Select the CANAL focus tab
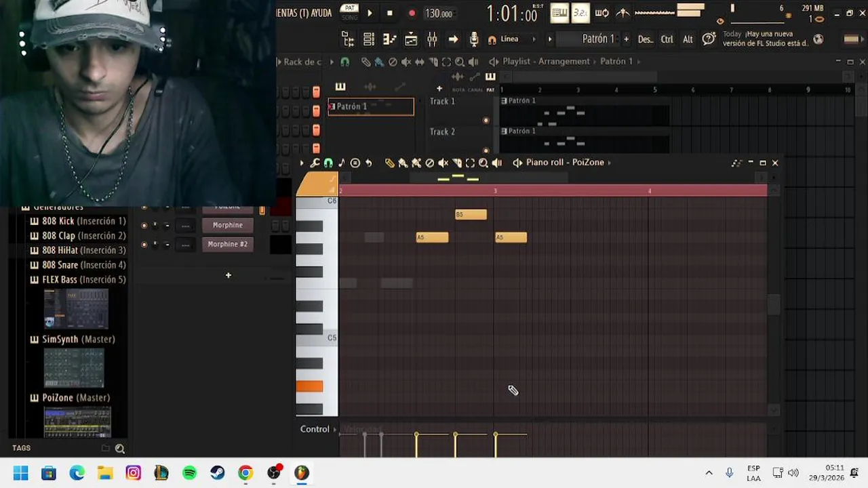The width and height of the screenshot is (868, 488). click(x=475, y=89)
